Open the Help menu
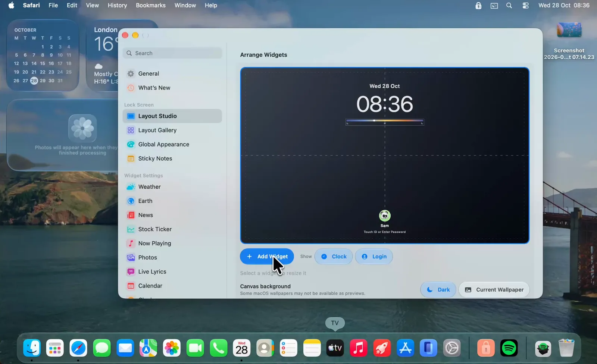Screen dimensions: 597x364 point(211,5)
